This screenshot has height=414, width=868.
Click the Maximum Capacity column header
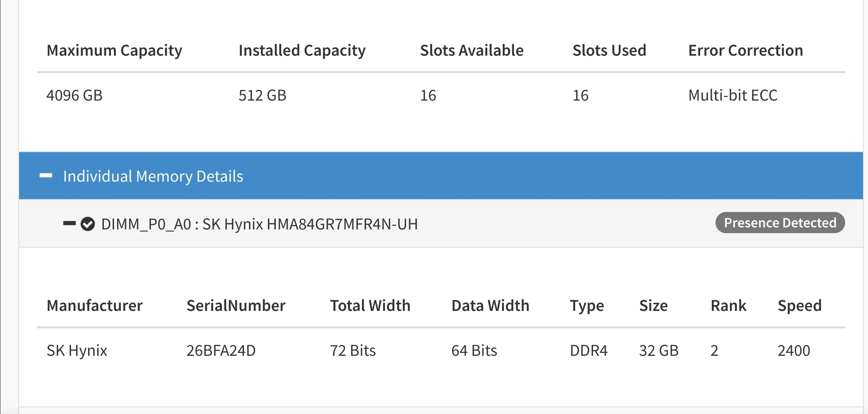tap(114, 50)
